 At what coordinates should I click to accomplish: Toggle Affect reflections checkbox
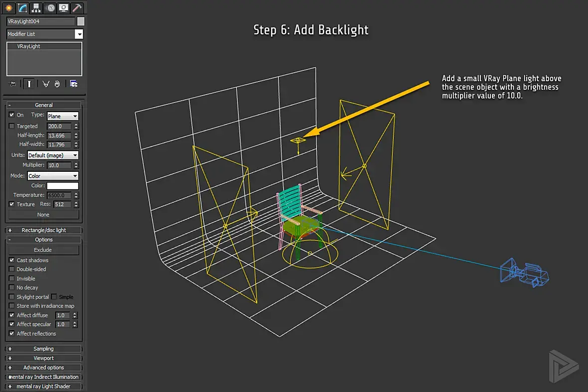click(x=11, y=334)
